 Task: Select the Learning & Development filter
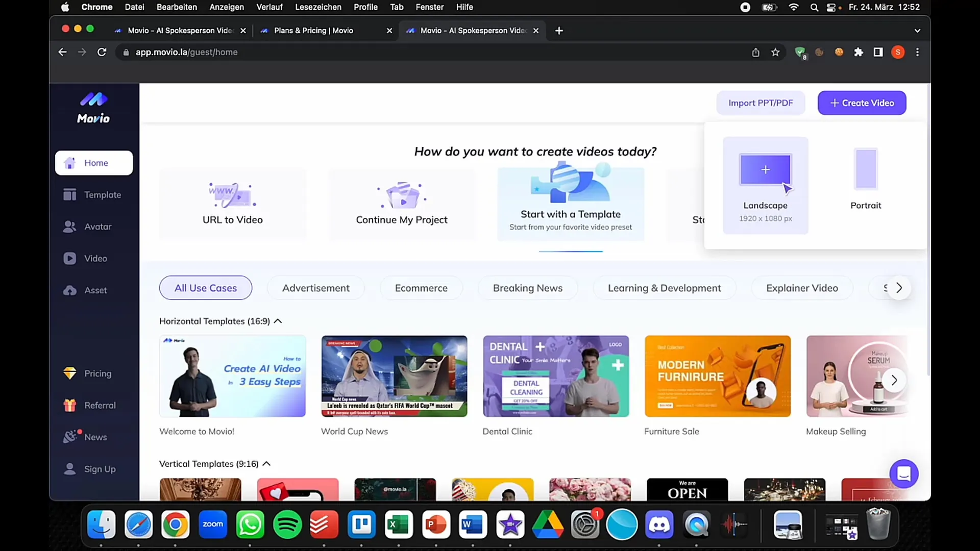point(664,288)
